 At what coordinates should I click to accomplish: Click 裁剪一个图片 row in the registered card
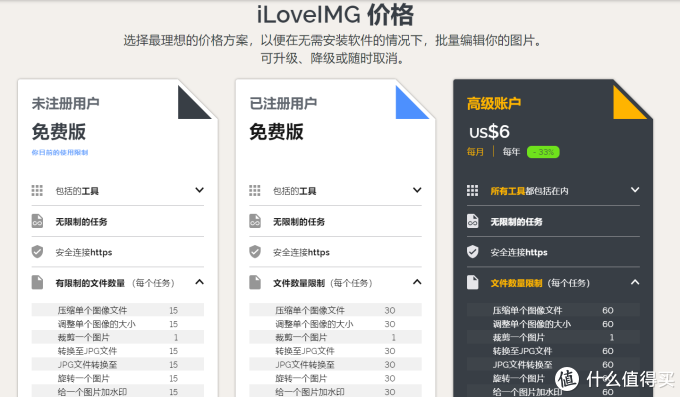click(335, 337)
